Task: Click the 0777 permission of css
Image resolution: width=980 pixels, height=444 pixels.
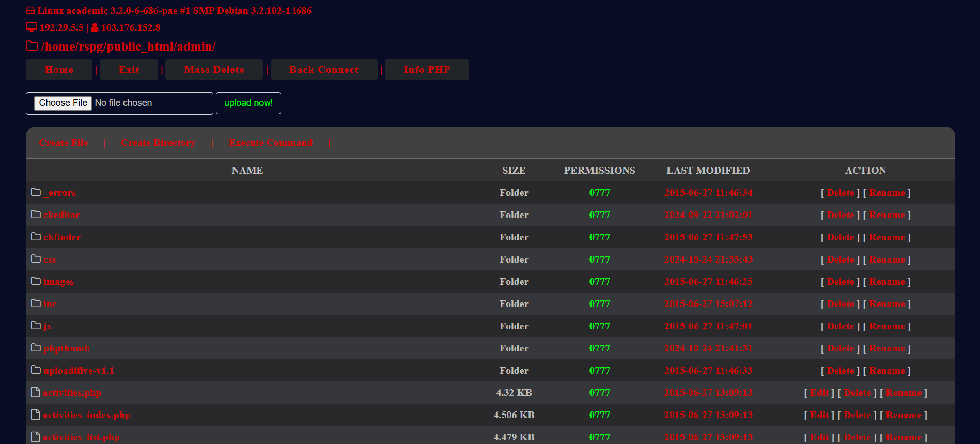Action: pos(599,259)
